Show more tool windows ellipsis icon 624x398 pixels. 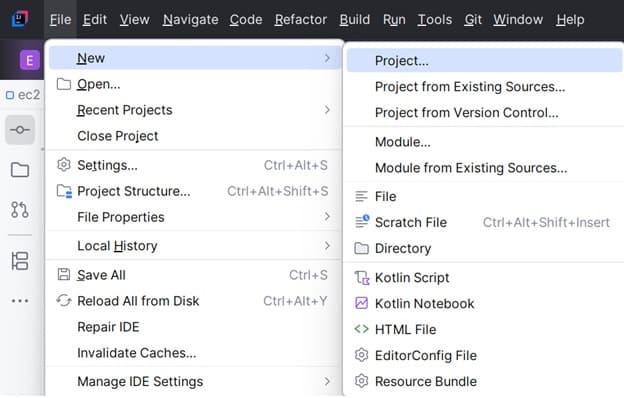20,301
